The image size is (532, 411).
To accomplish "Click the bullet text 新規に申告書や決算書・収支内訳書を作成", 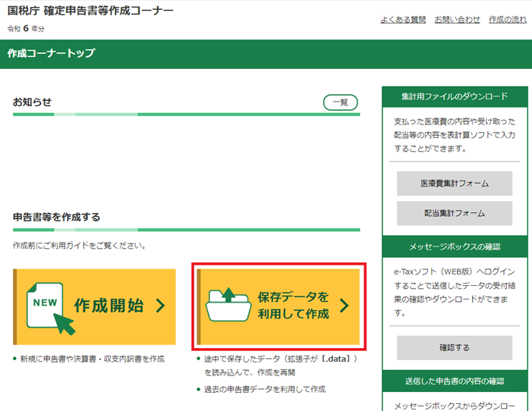I will tap(93, 359).
